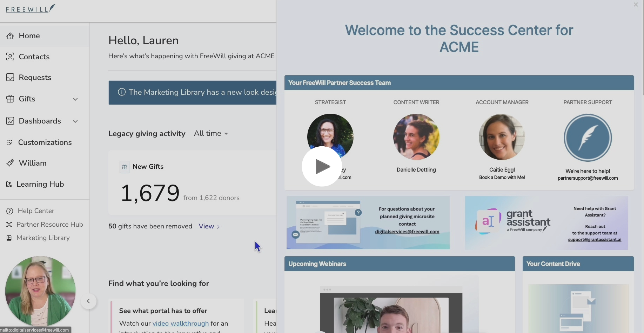Click the Marketing Library announcement banner
This screenshot has height=333, width=644.
192,93
